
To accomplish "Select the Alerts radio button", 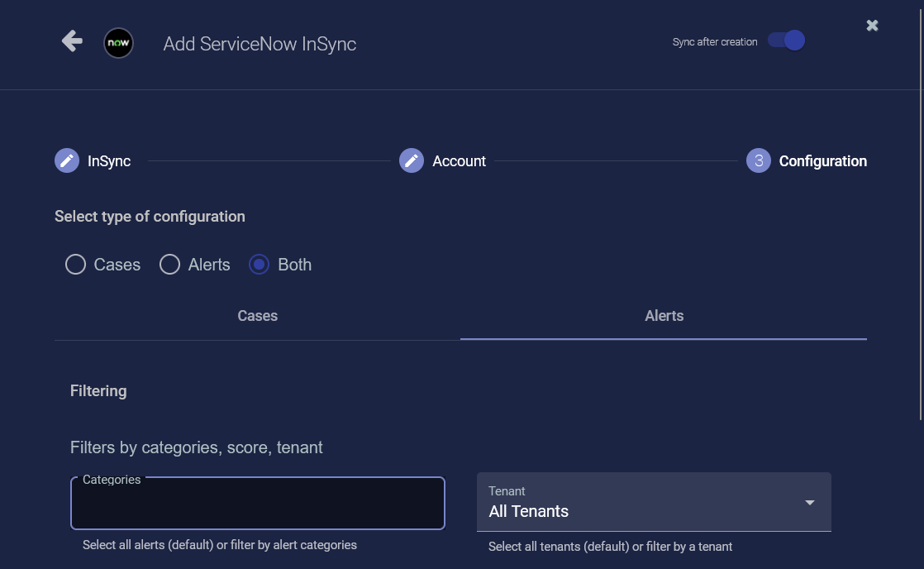I will [x=170, y=265].
